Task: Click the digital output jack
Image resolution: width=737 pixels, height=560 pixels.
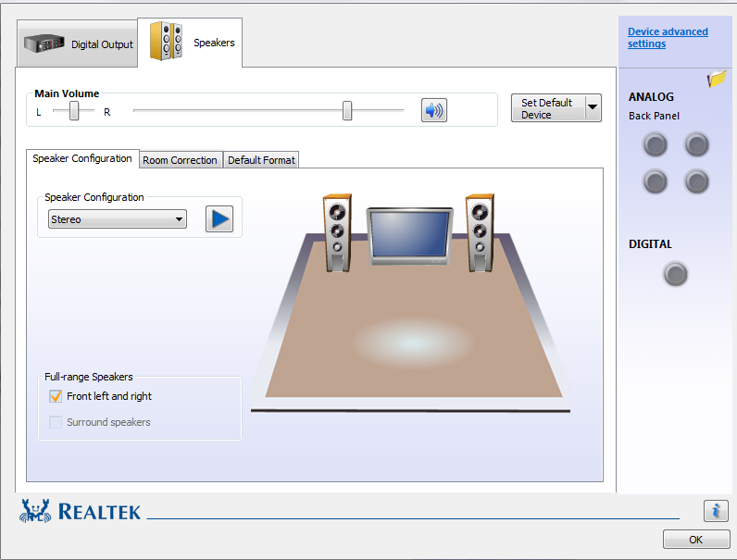Action: click(x=675, y=274)
